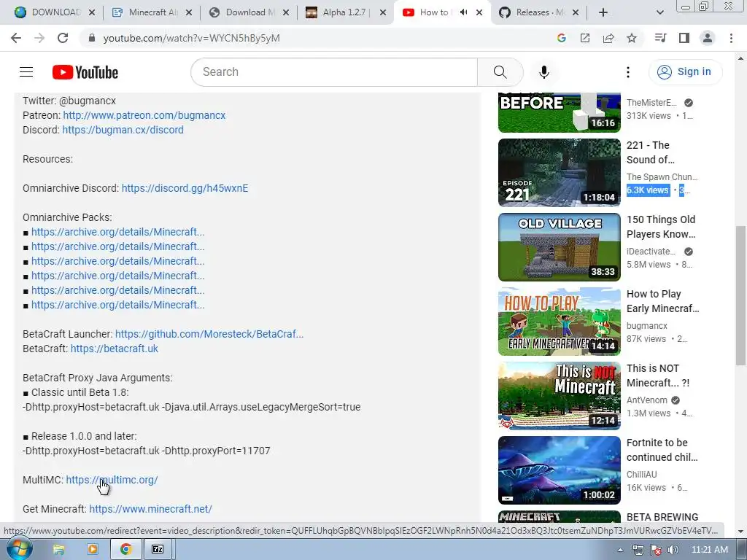Open the last Omniarchive Packs archive.org link
Viewport: 747px width, 560px height.
pos(117,305)
